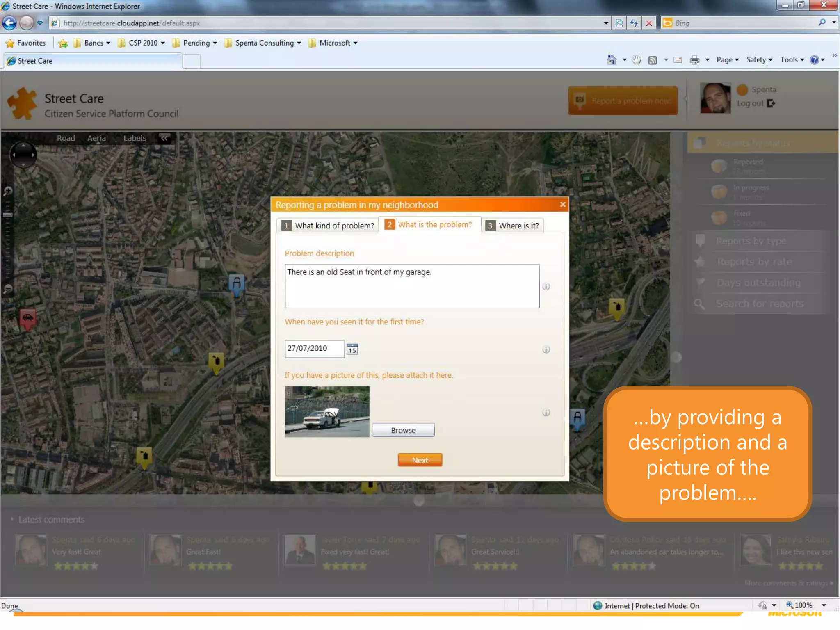Toggle the map Labels option
The height and width of the screenshot is (630, 840).
point(135,138)
